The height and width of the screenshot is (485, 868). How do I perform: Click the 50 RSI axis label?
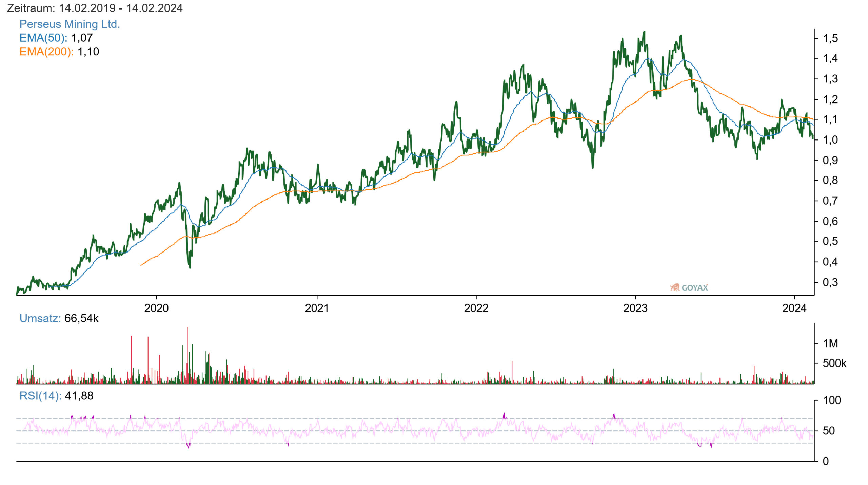pyautogui.click(x=829, y=431)
